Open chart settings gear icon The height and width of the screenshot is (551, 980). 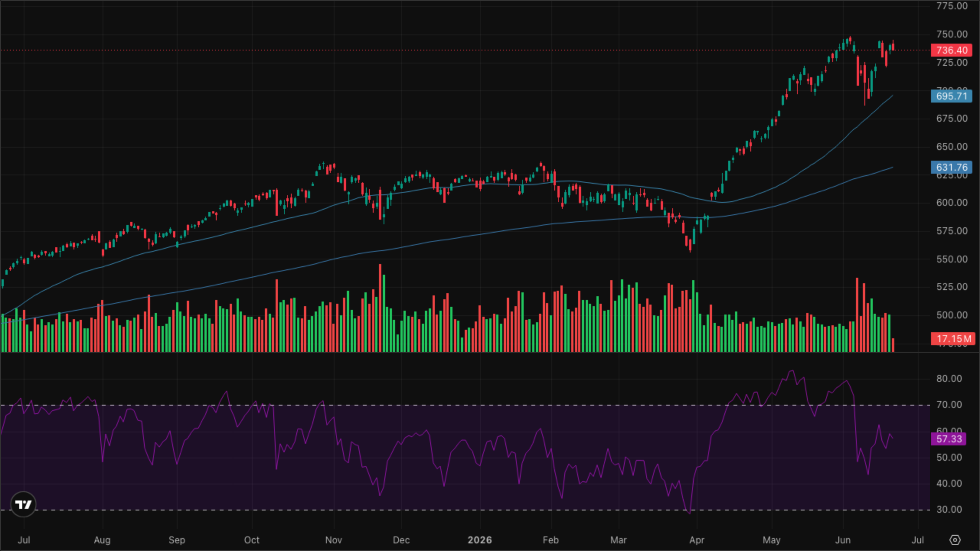(x=955, y=540)
